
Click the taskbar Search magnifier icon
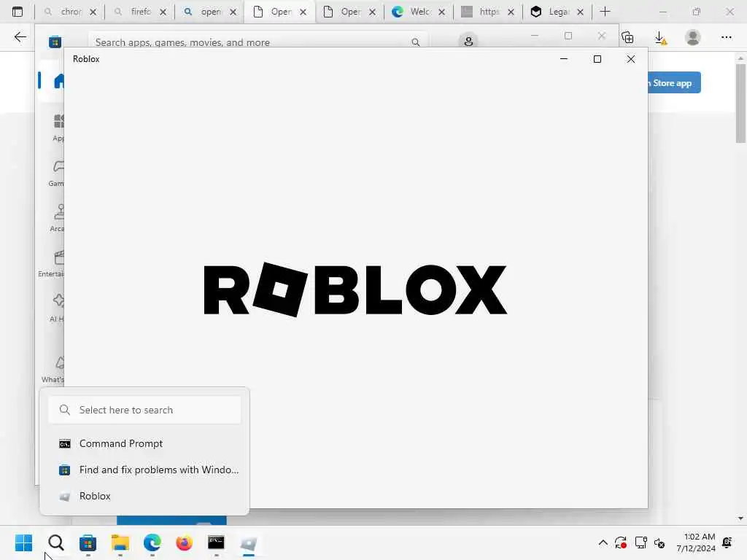(55, 542)
